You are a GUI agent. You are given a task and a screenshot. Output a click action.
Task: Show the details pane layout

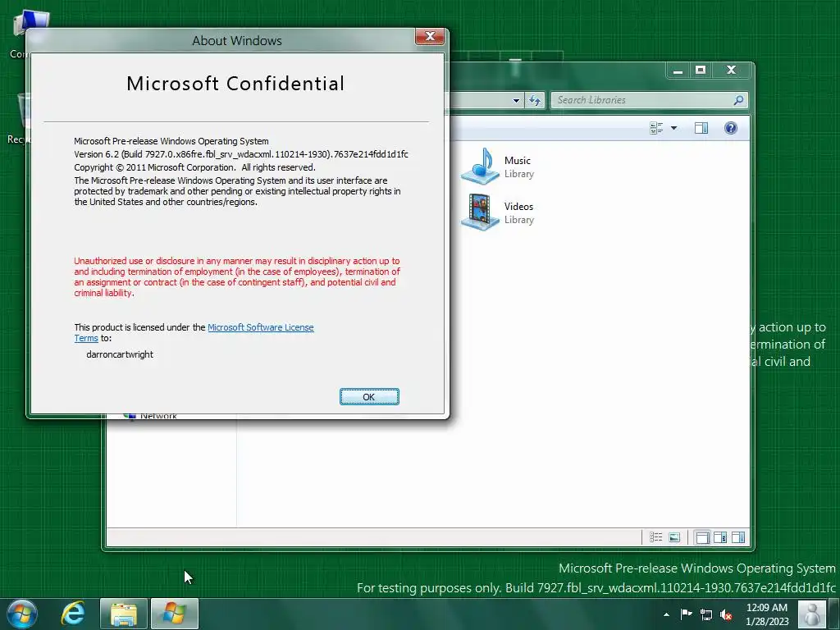click(x=720, y=537)
